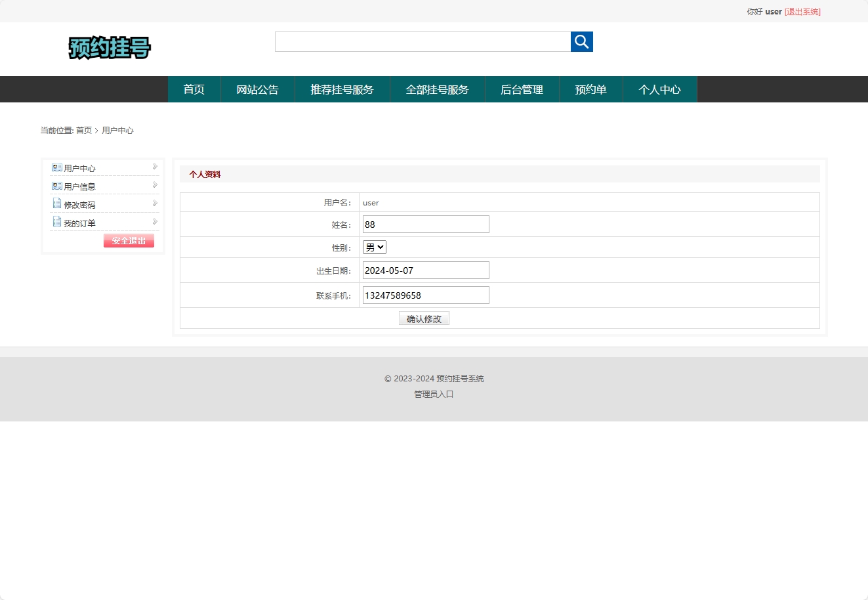Click the arrow beside 修改密码 sidebar item

(155, 204)
